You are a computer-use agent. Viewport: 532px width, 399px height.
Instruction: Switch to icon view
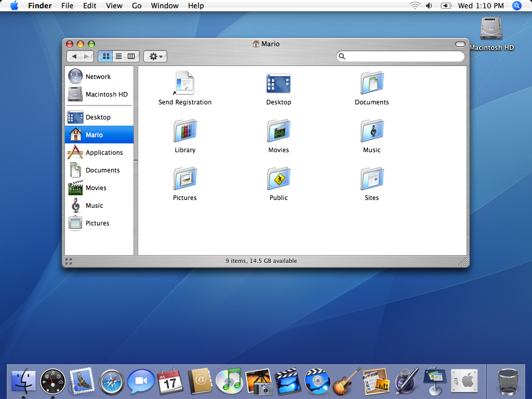pos(106,56)
